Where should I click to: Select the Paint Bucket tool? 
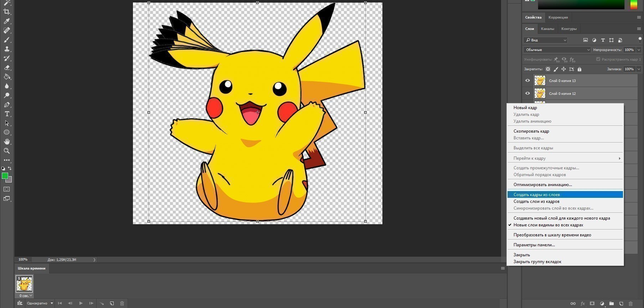[6, 77]
